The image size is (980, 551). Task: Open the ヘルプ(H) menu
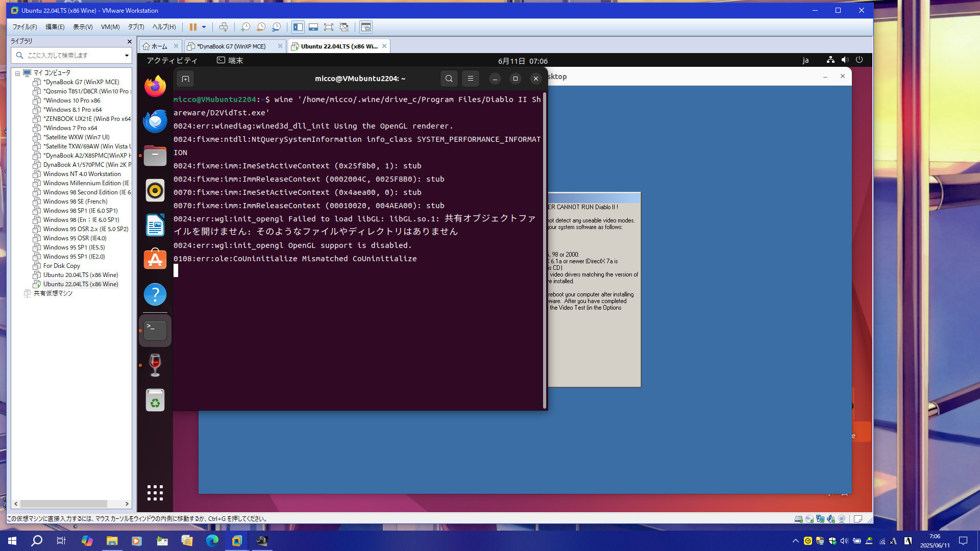pos(164,27)
